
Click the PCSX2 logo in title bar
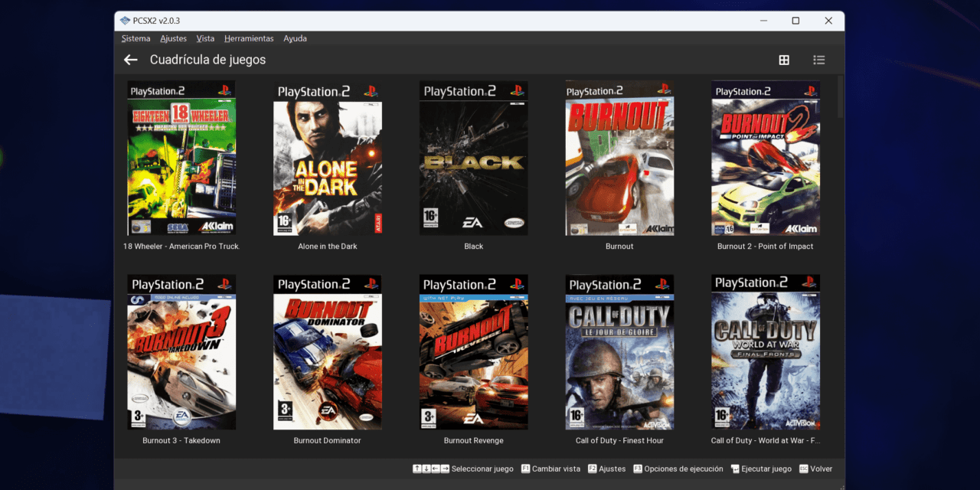tap(125, 21)
